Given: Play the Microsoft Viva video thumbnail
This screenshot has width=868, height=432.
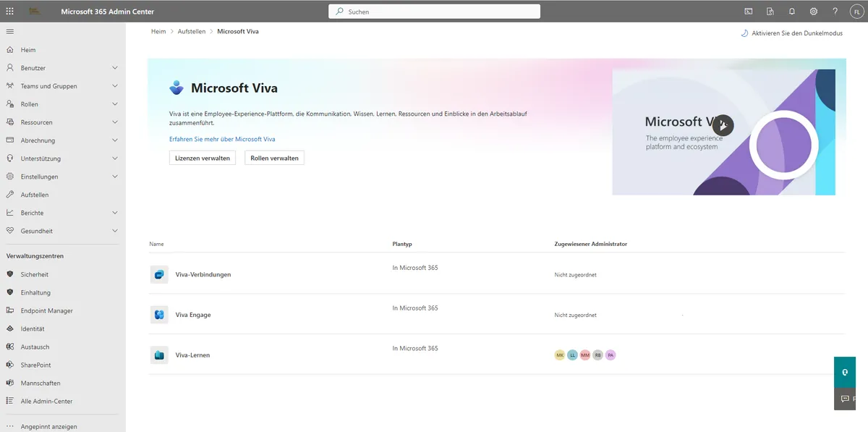Looking at the screenshot, I should tap(723, 125).
